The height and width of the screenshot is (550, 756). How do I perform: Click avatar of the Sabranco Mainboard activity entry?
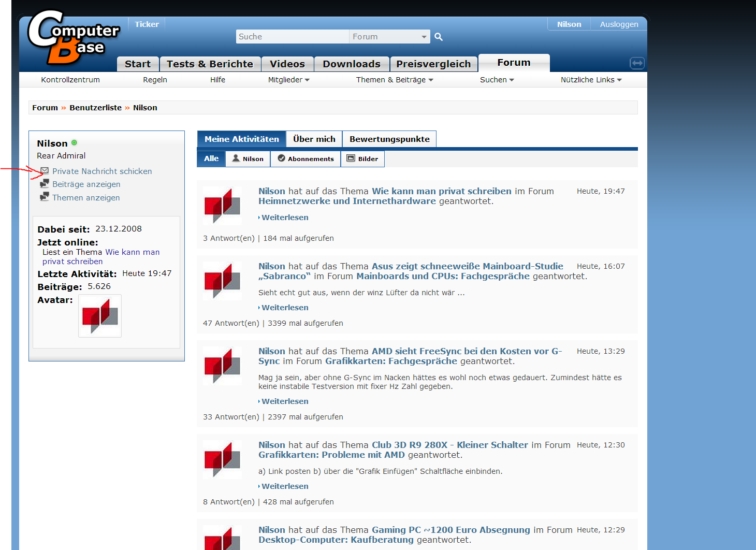click(x=222, y=281)
